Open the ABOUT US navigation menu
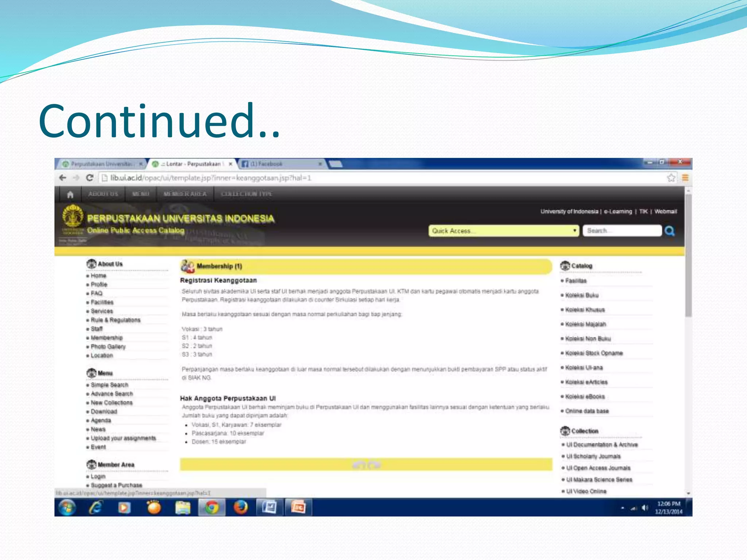Viewport: 747px width, 560px height. [x=103, y=194]
